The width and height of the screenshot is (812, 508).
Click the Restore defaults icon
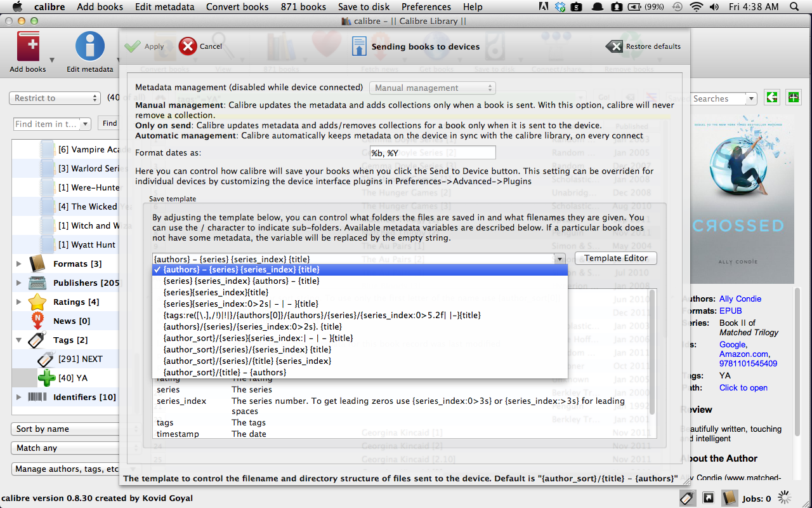click(614, 46)
